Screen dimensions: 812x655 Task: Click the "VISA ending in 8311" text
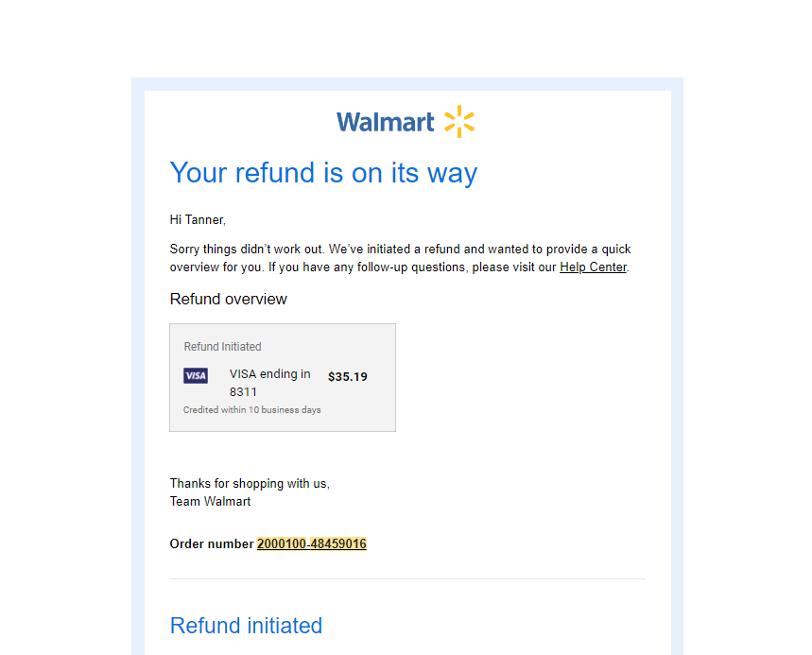coord(269,383)
